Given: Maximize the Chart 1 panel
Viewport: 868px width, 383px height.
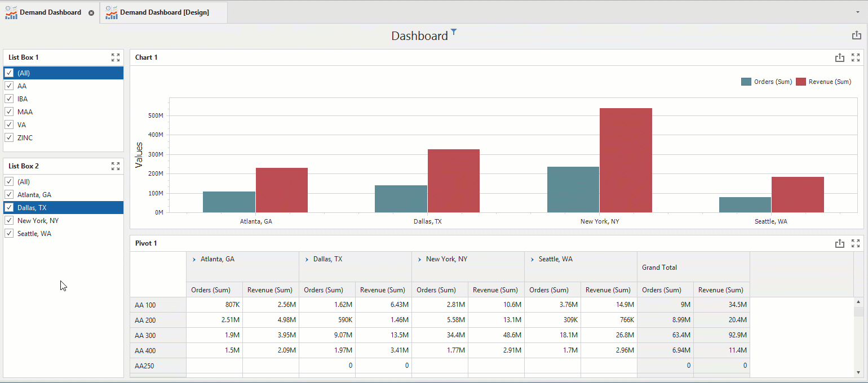Looking at the screenshot, I should coord(856,57).
